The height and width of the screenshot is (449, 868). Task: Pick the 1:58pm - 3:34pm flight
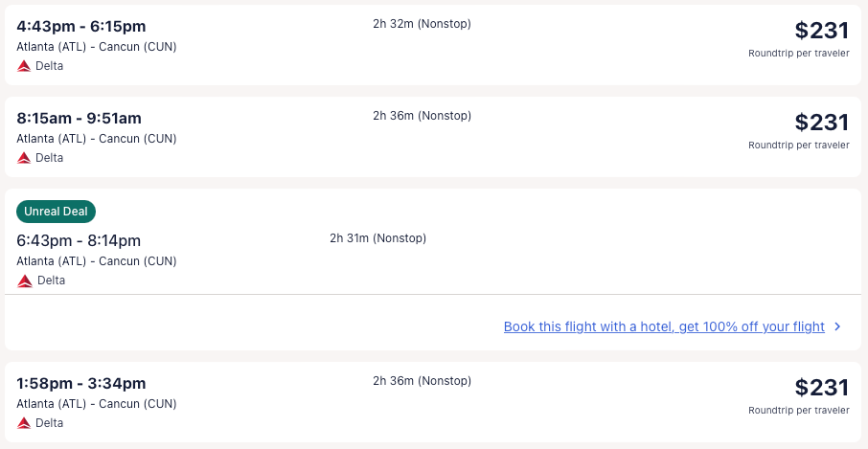point(81,383)
